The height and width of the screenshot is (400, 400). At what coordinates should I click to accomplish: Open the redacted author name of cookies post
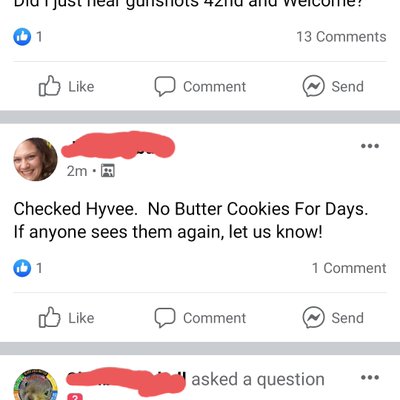118,146
